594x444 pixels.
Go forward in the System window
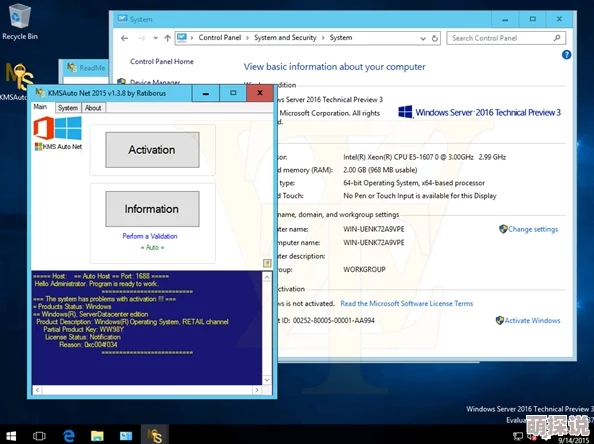pos(142,38)
